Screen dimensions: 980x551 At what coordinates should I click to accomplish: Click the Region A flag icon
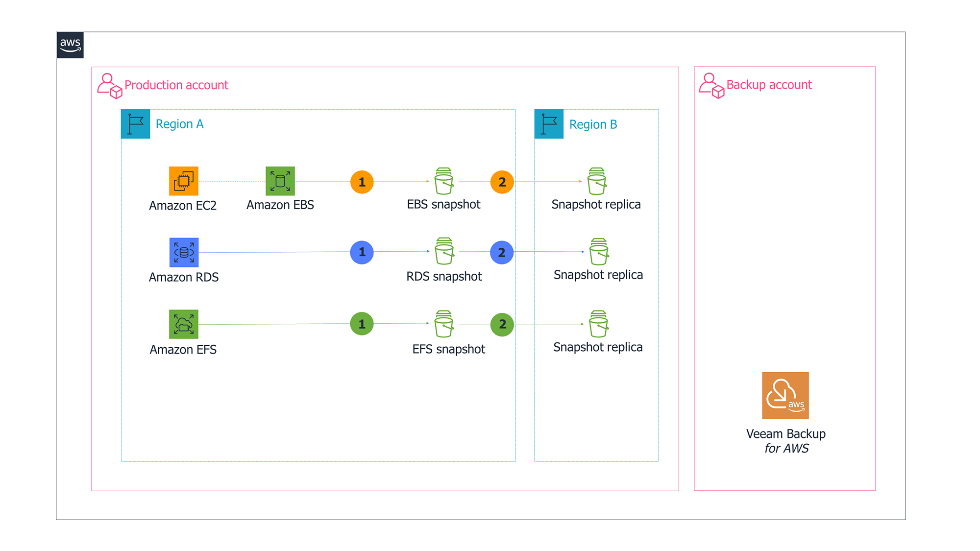click(135, 124)
